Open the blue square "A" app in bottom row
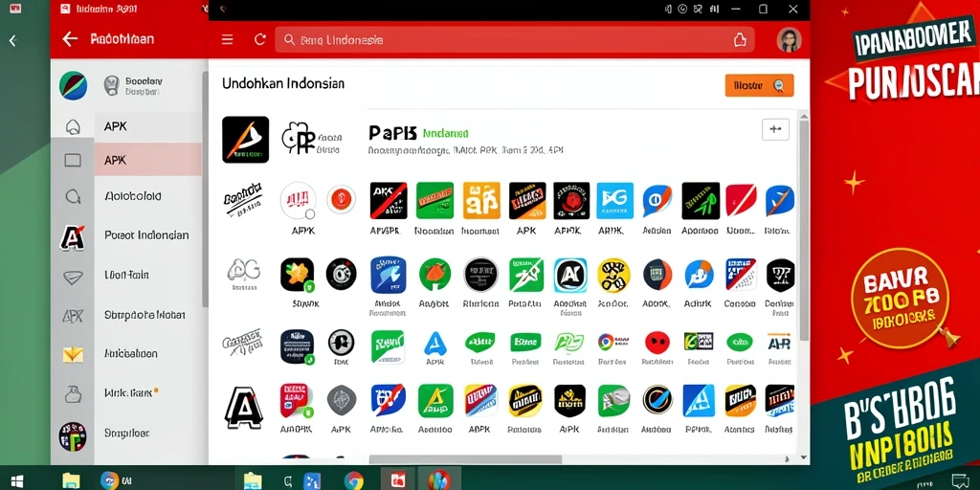980x490 pixels. pos(698,401)
